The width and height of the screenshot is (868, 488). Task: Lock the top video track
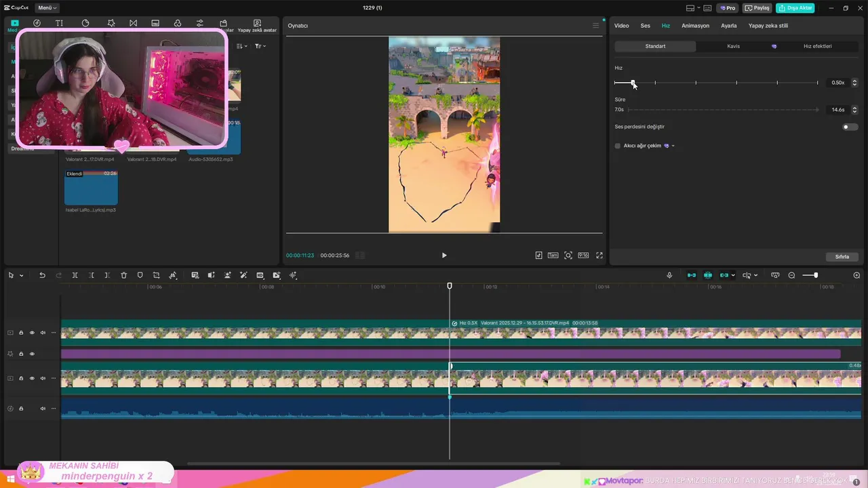(x=21, y=333)
